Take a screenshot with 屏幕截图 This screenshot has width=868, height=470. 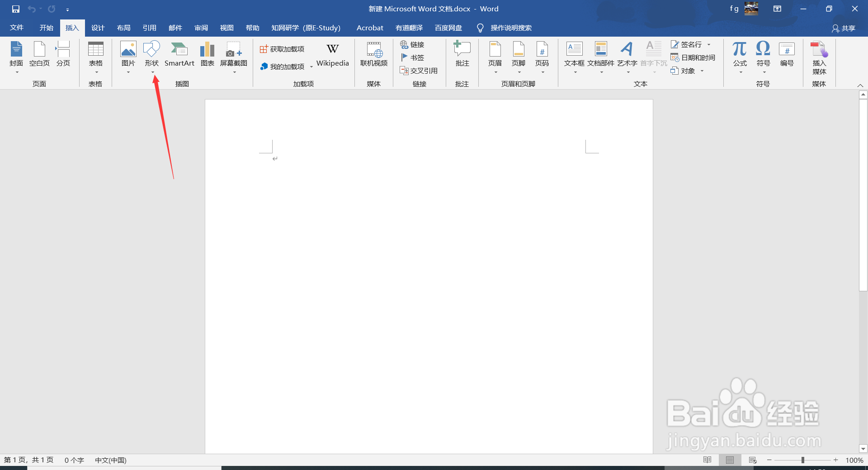click(x=234, y=57)
